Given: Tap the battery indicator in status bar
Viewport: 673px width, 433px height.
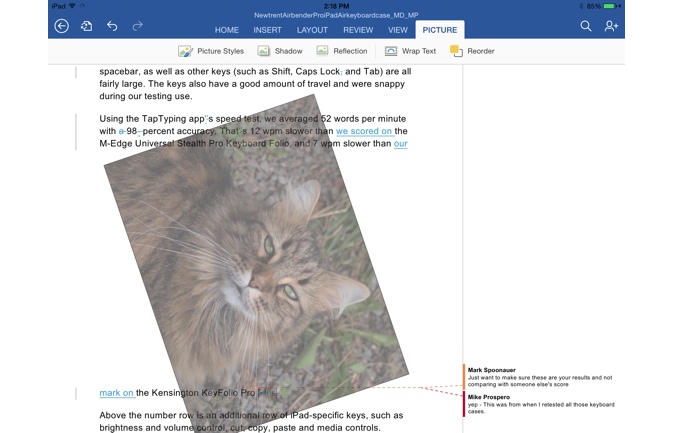Looking at the screenshot, I should pyautogui.click(x=611, y=6).
